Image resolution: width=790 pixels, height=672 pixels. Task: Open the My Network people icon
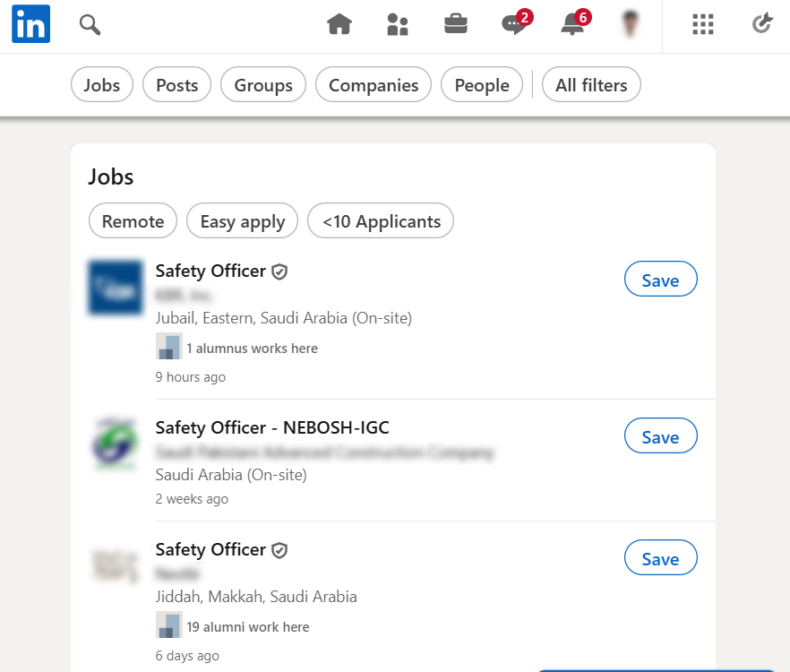(397, 25)
